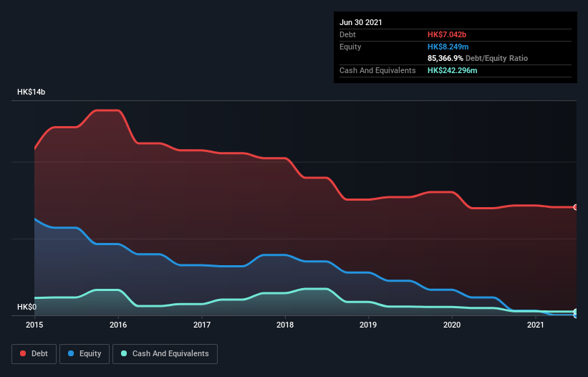
Task: Click the Debt row label in tooltip
Action: coord(347,34)
